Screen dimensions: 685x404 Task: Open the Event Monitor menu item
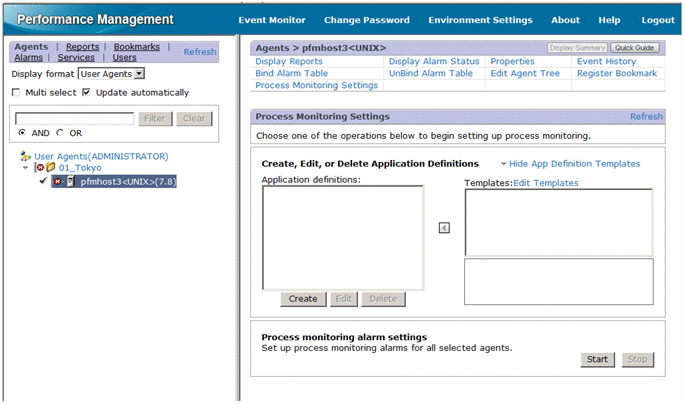pyautogui.click(x=272, y=20)
